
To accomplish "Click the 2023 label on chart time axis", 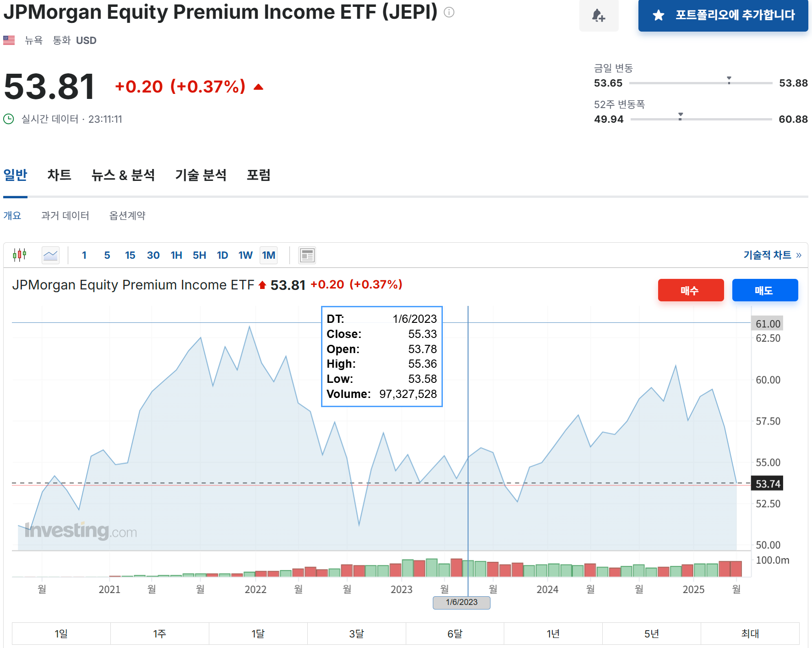I will point(402,589).
